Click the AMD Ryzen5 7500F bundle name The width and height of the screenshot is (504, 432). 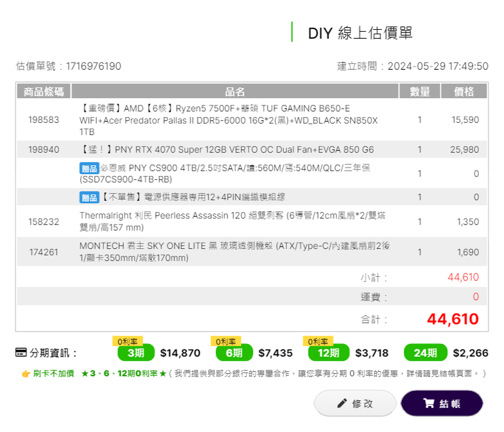(x=229, y=120)
